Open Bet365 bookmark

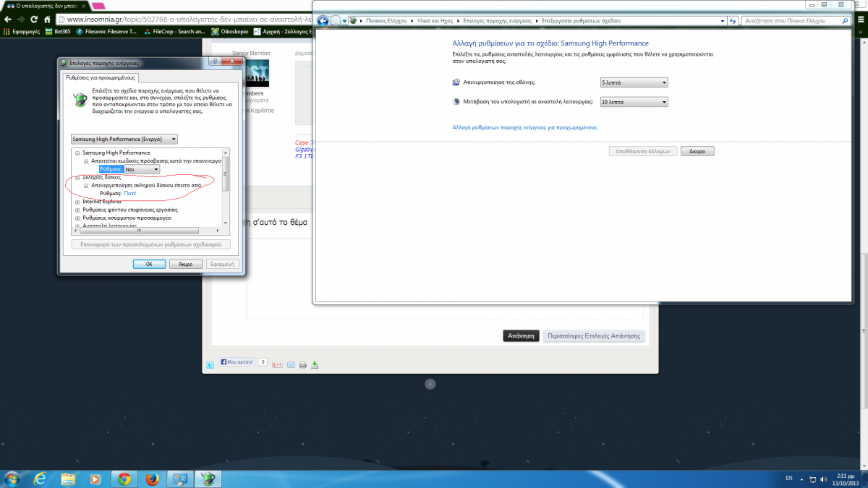[x=58, y=32]
